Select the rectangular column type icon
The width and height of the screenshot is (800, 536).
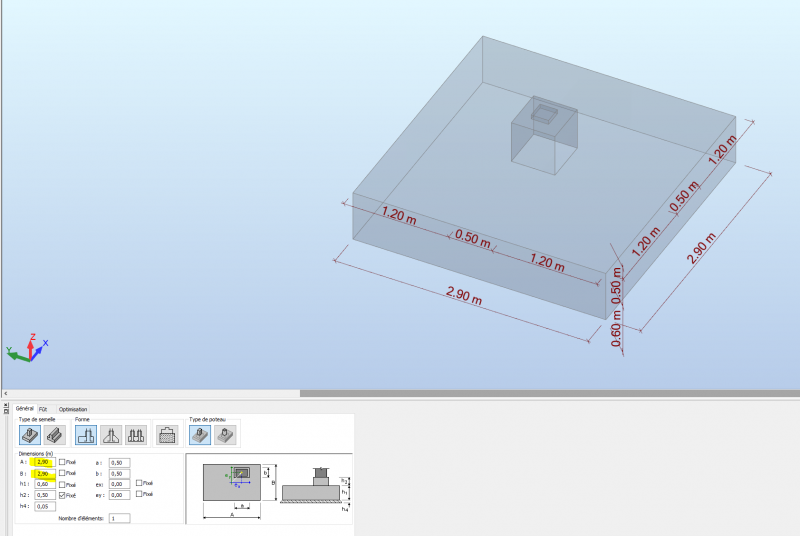[x=200, y=435]
